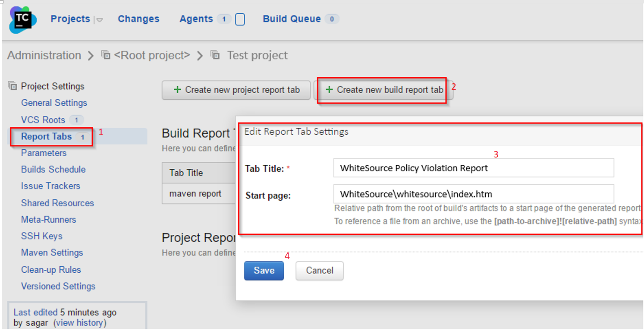Click the view history link
644x331 pixels.
(80, 322)
